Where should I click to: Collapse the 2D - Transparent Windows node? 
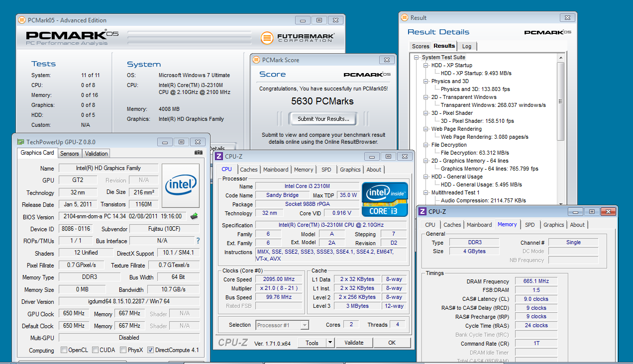[426, 97]
